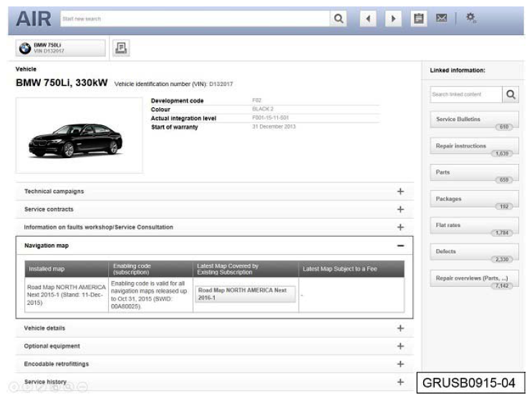This screenshot has width=532, height=400.
Task: Go back with the left arrow button
Action: 368,19
